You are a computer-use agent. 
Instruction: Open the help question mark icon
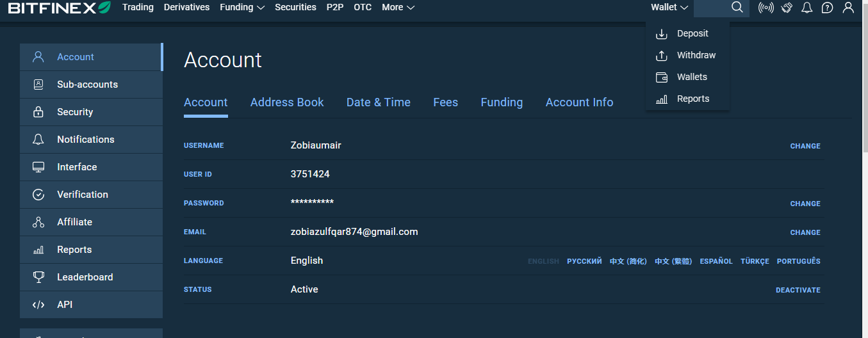(x=828, y=8)
